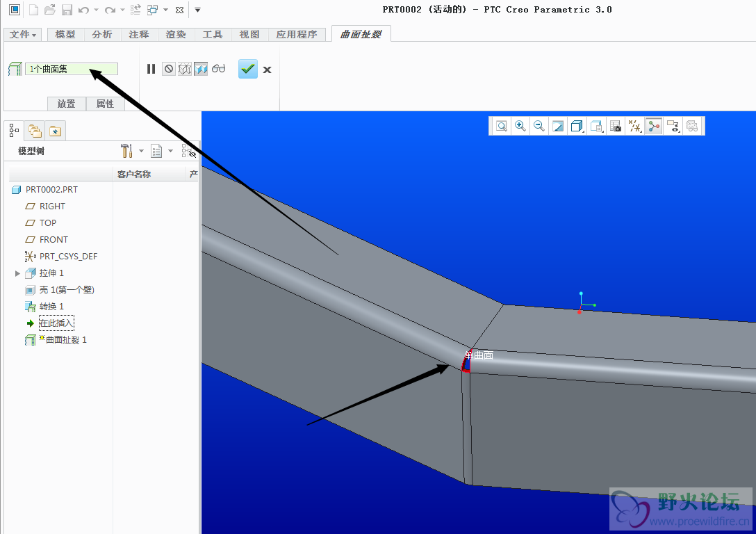
Task: Click the switch windows icon
Action: coord(153,10)
